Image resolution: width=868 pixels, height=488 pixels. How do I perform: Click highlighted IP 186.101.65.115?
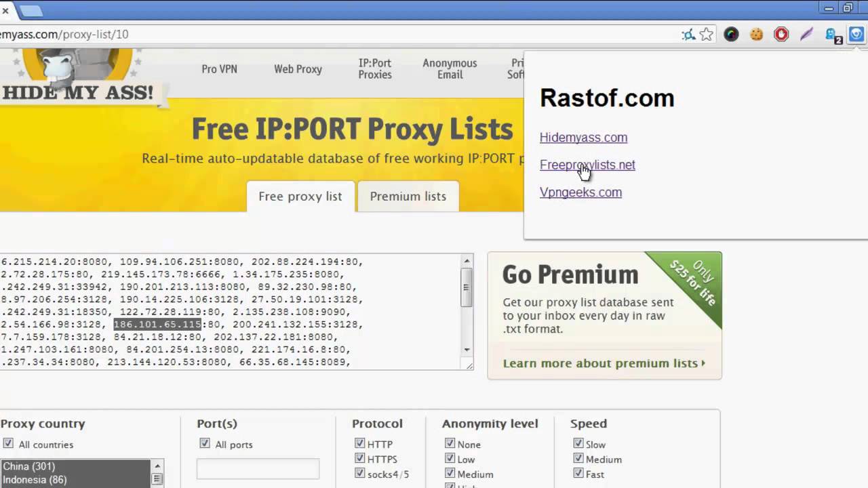[157, 325]
